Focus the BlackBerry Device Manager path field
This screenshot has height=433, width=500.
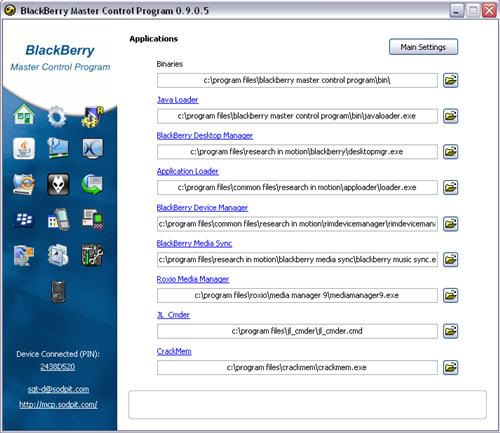297,224
